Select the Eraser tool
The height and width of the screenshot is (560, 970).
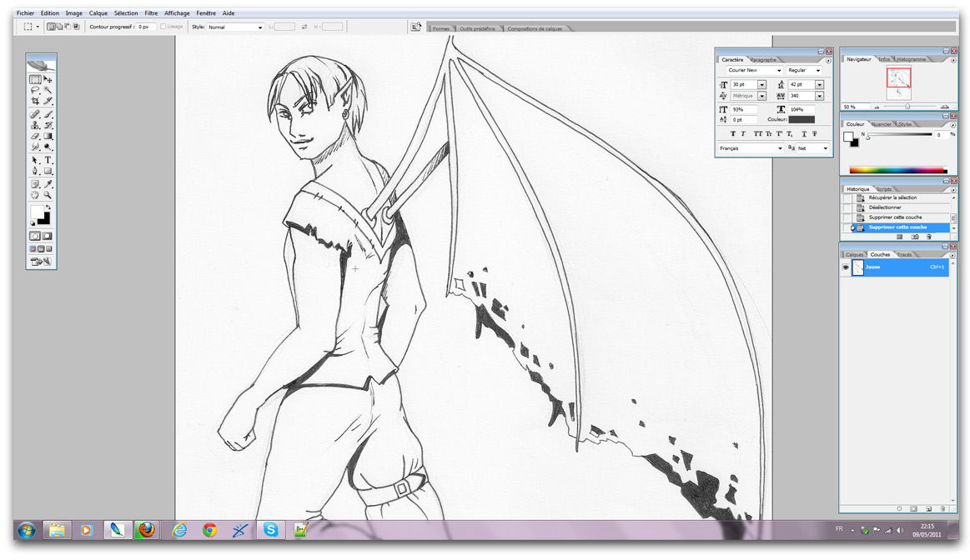(35, 137)
